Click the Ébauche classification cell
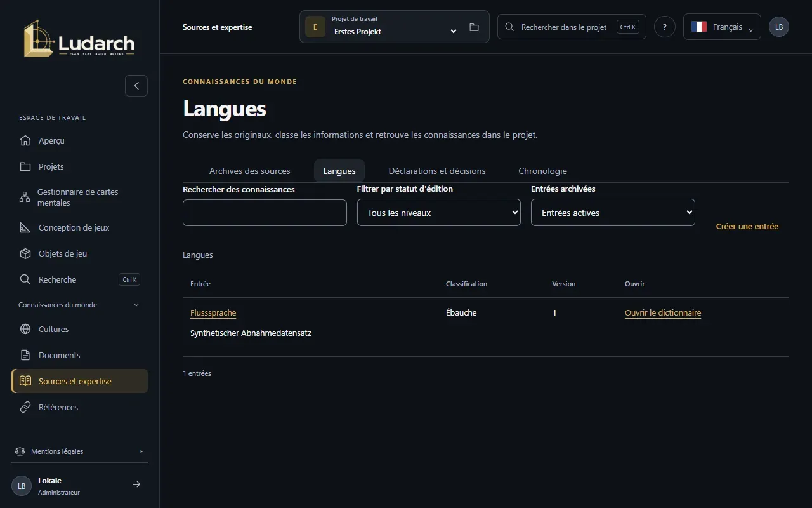This screenshot has width=812, height=508. pyautogui.click(x=461, y=312)
